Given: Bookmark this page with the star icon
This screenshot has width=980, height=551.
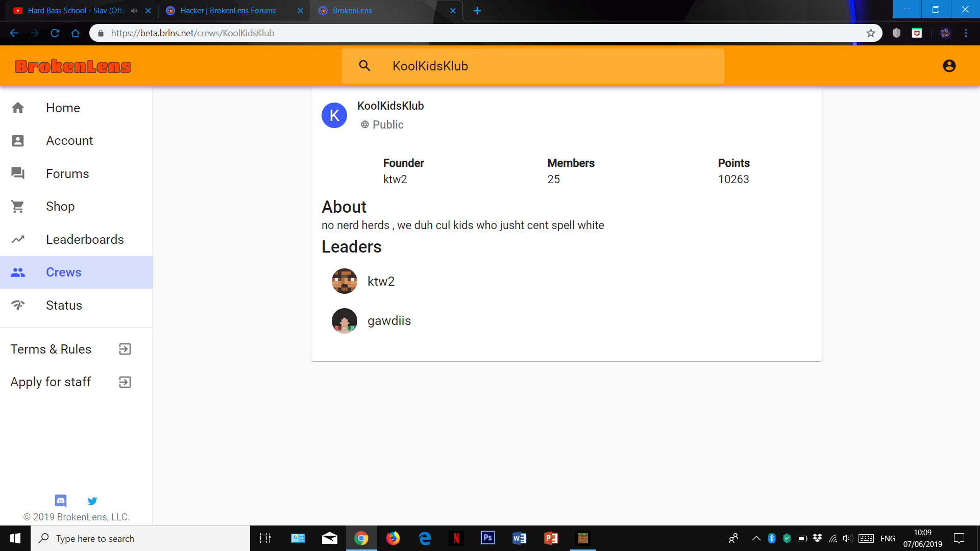Looking at the screenshot, I should [x=871, y=33].
